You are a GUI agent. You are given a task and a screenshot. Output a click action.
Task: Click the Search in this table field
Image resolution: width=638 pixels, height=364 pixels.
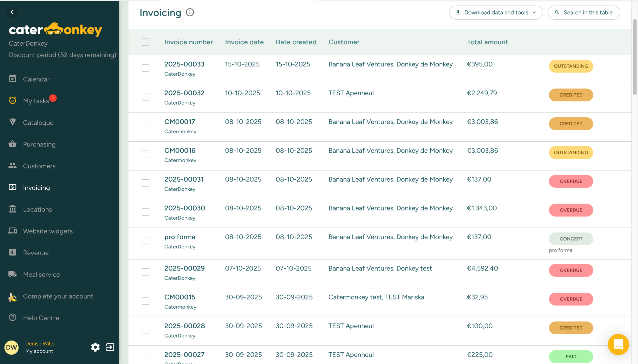point(584,12)
